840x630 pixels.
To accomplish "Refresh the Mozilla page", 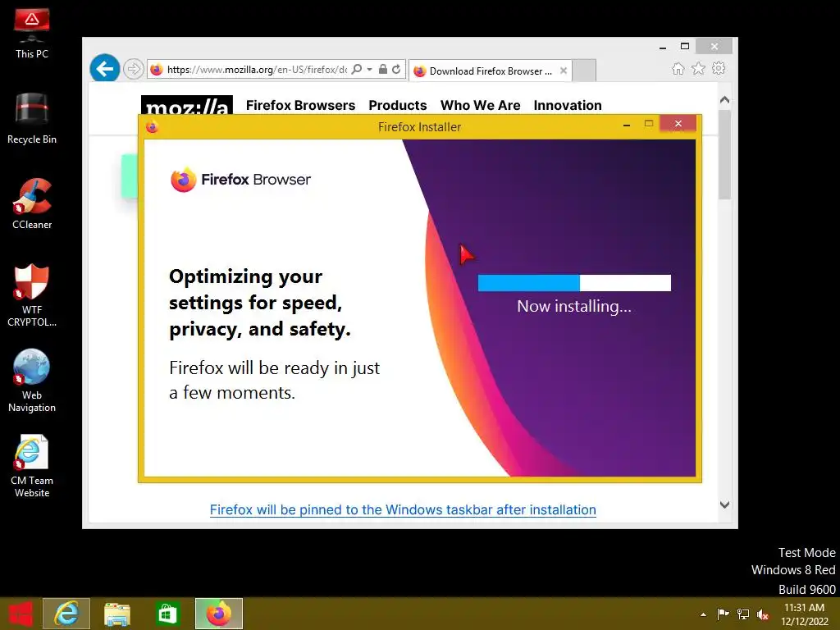I will pyautogui.click(x=396, y=69).
